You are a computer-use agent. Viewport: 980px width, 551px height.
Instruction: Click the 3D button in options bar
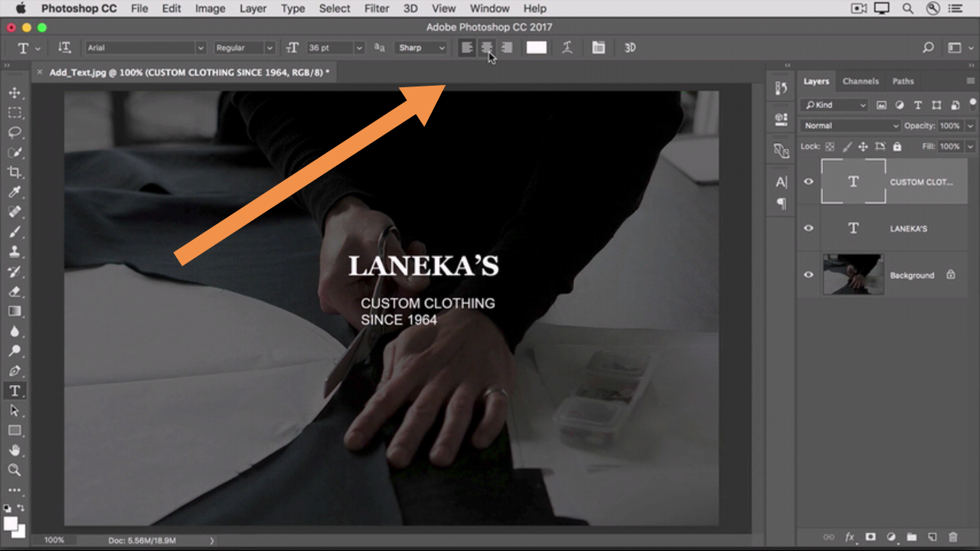630,47
